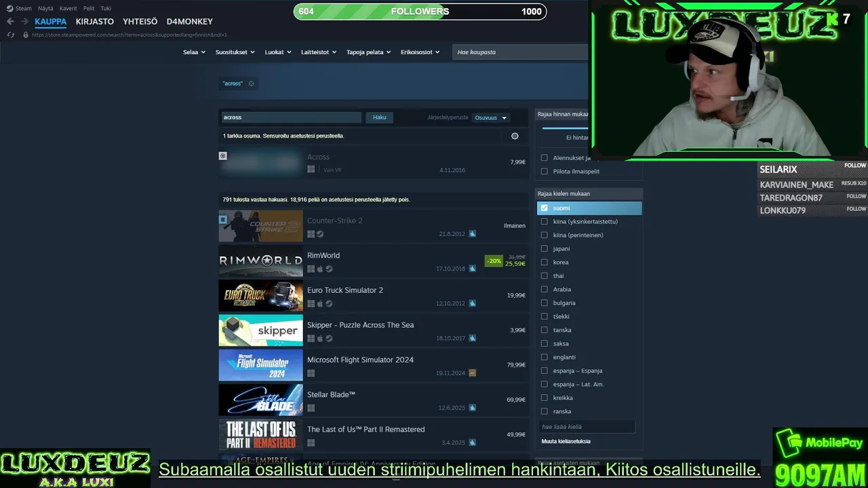Screen dimensions: 868x488
Task: Enable the ranska language filter
Action: [x=544, y=411]
